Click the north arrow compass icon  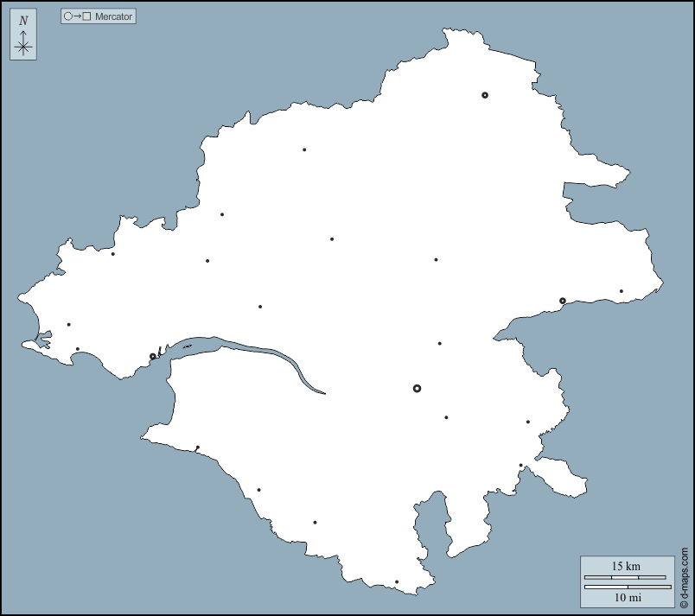click(x=23, y=45)
